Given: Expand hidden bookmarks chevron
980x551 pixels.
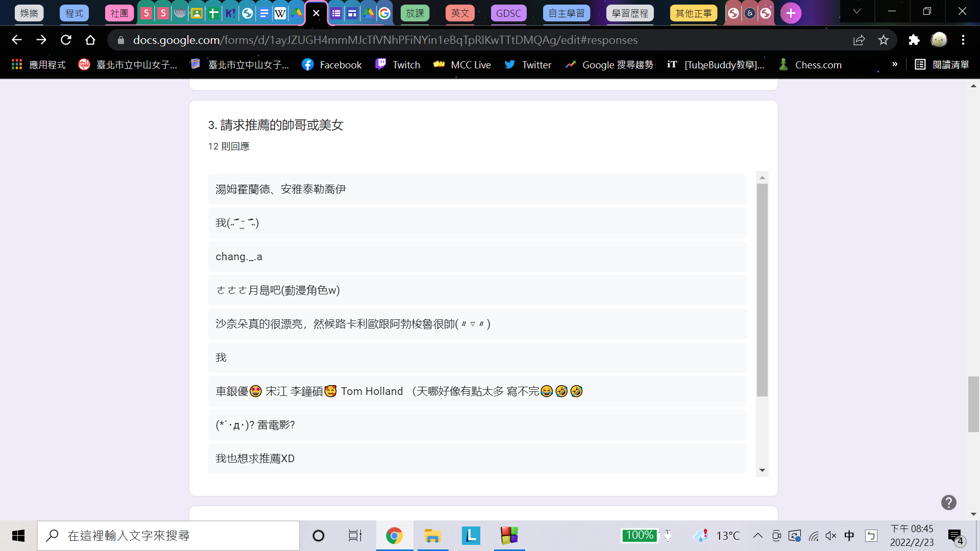Looking at the screenshot, I should 895,64.
